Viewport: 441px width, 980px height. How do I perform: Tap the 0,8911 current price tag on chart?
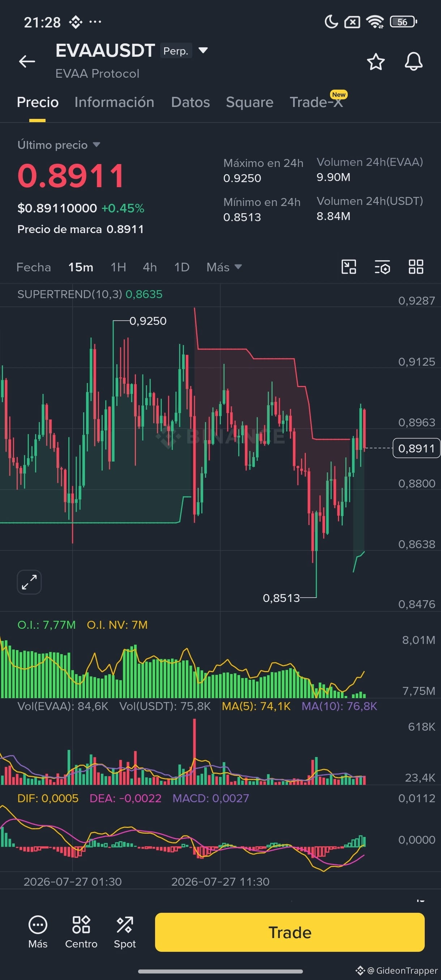[416, 448]
